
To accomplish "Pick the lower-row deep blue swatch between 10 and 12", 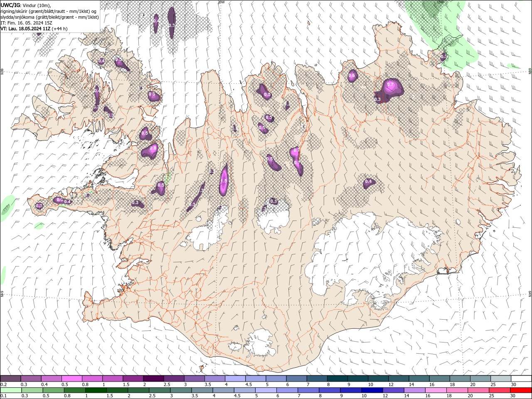I will click(372, 390).
